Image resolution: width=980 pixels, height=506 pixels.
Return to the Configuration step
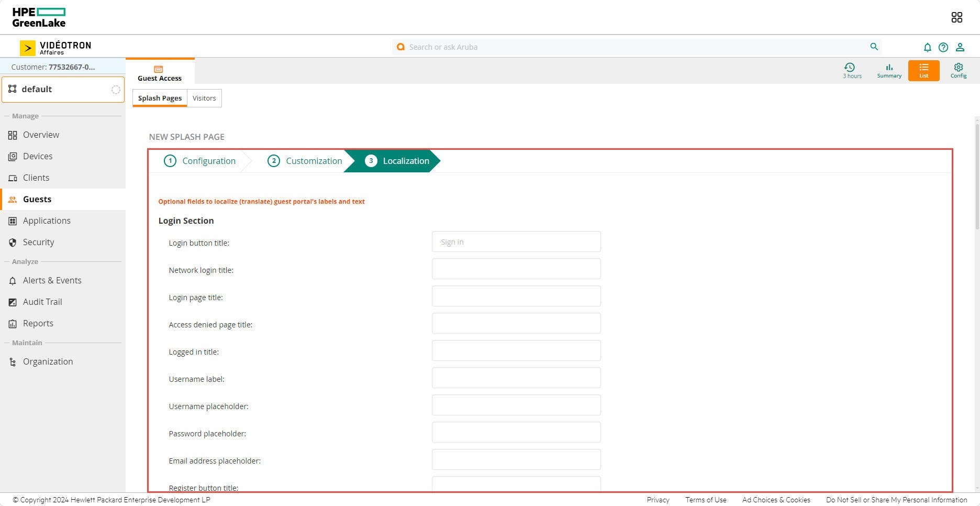pos(208,161)
